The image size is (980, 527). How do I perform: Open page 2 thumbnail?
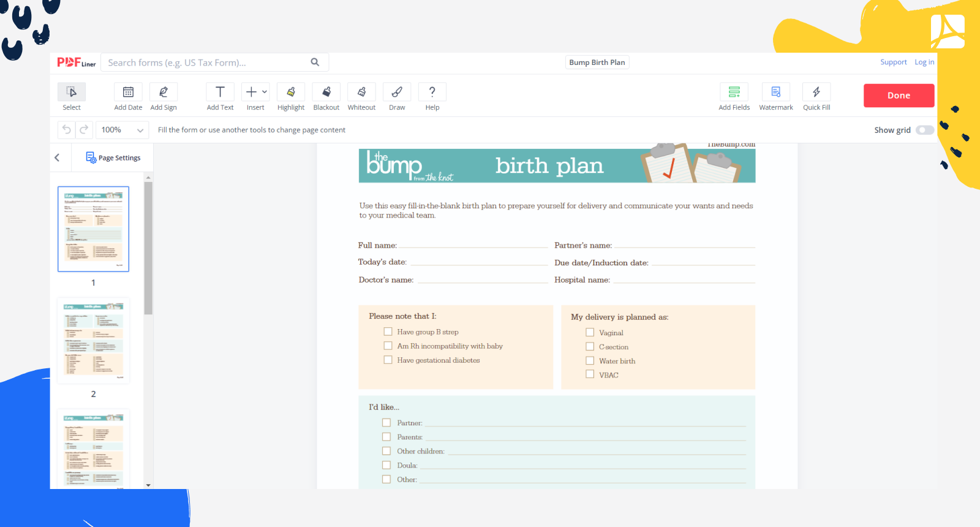93,341
